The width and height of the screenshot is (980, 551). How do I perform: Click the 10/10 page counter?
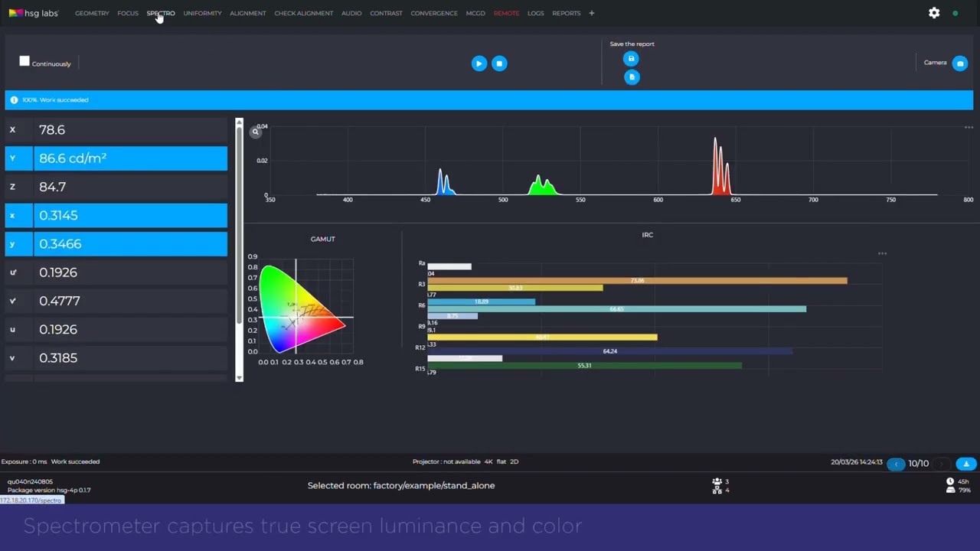pyautogui.click(x=919, y=464)
